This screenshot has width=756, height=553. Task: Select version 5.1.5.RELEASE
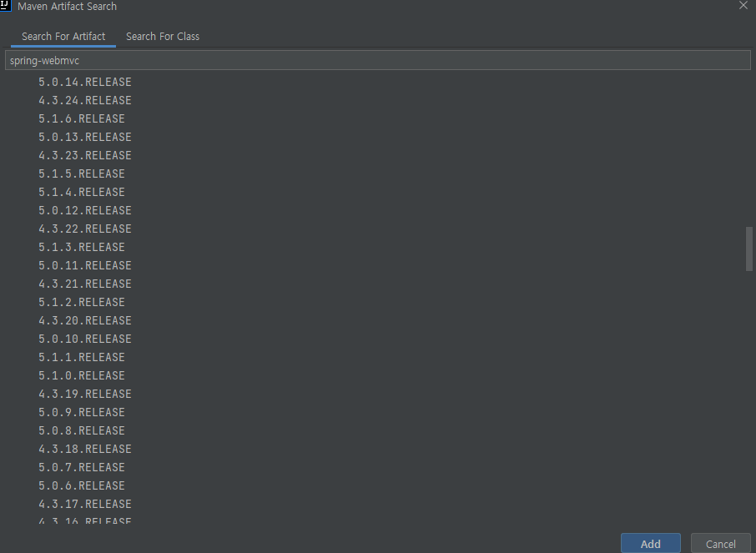[x=82, y=173]
